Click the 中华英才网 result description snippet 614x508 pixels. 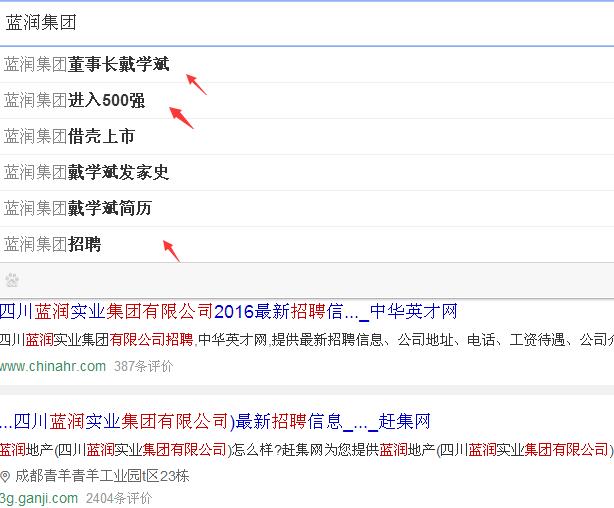click(x=300, y=340)
